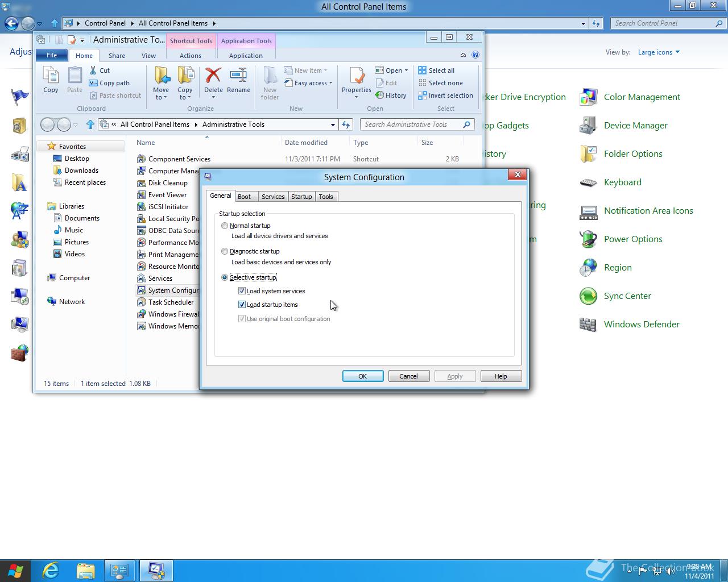728x582 pixels.
Task: Switch to the Services tab in System Configuration
Action: pyautogui.click(x=273, y=197)
